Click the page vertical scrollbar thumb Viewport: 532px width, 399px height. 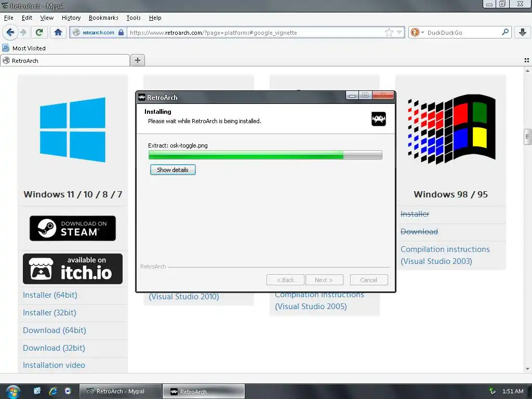[x=527, y=137]
